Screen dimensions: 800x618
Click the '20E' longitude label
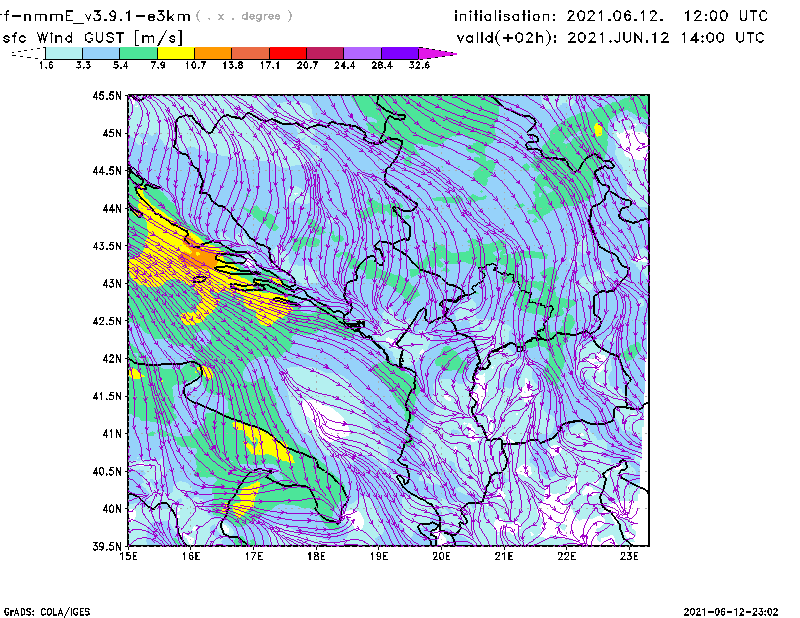pos(441,556)
